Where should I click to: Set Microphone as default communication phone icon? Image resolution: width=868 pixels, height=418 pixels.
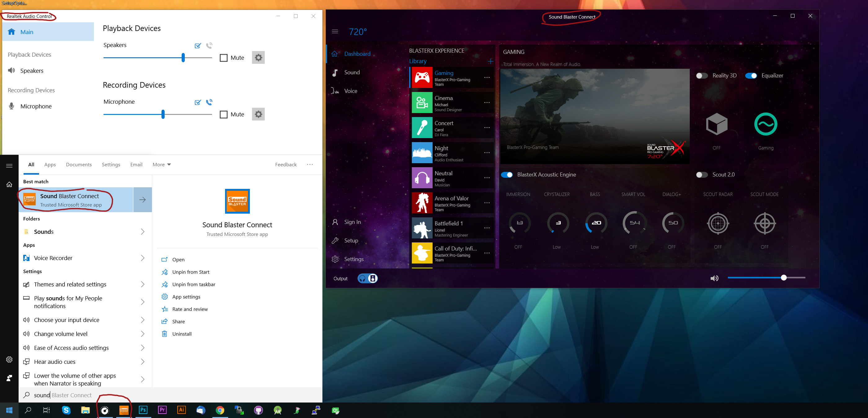[x=209, y=102]
